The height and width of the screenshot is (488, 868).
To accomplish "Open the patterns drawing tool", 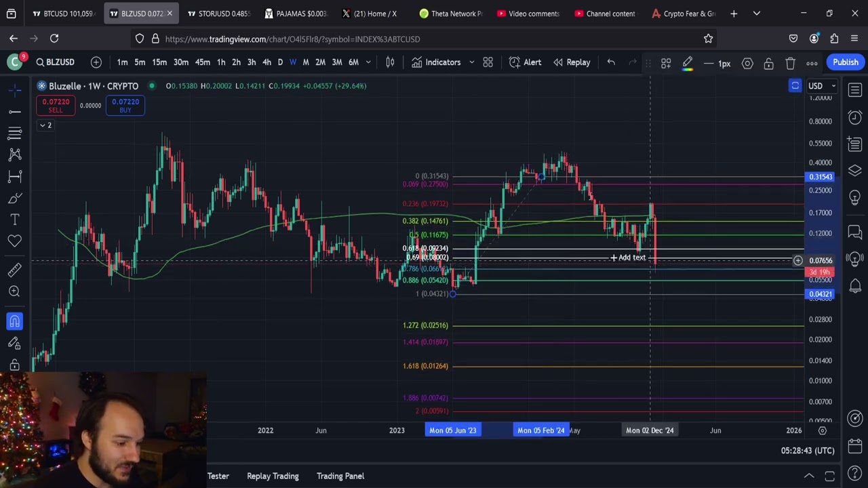I will coord(14,155).
